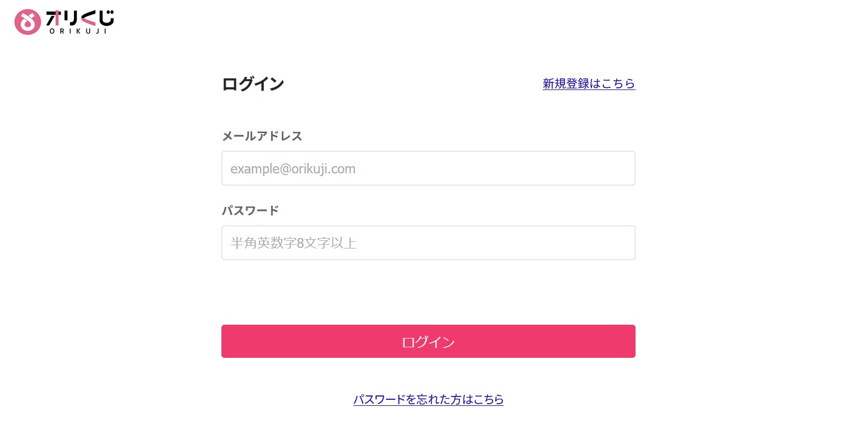Place cursor in the password box

[428, 243]
